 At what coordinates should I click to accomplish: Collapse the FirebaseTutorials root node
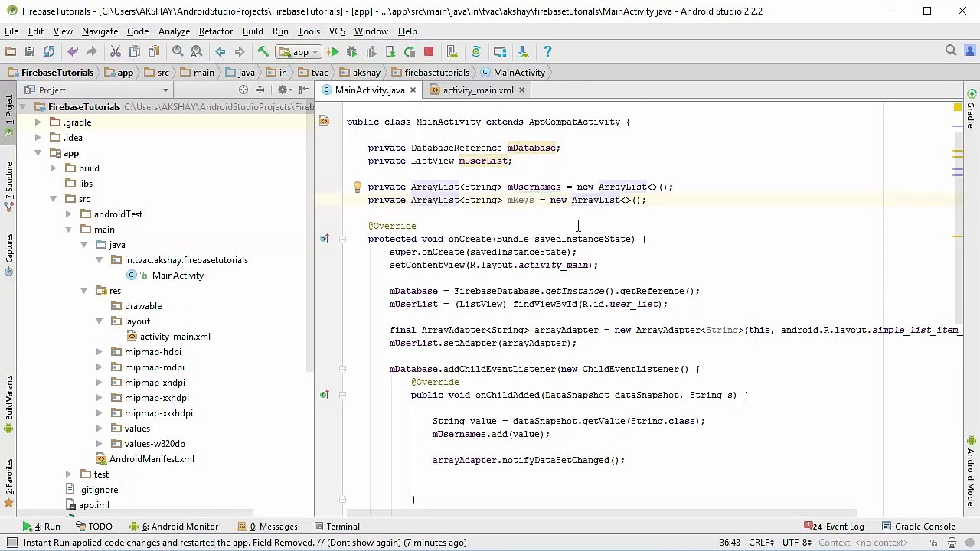tap(23, 107)
